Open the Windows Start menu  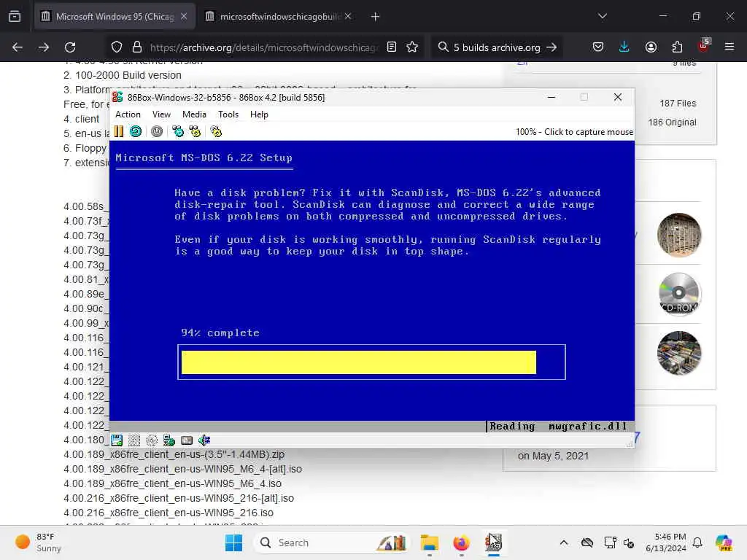[x=233, y=542]
